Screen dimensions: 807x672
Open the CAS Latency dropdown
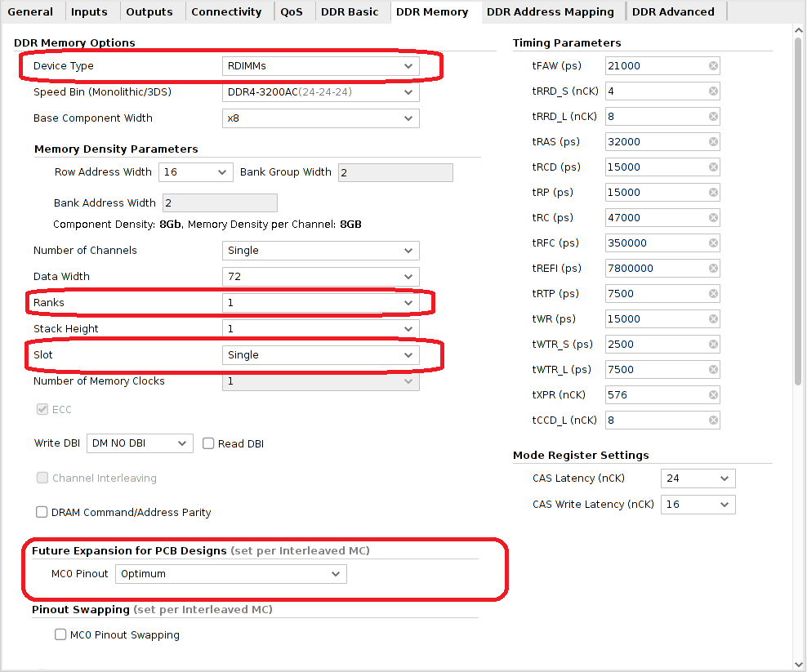point(698,478)
